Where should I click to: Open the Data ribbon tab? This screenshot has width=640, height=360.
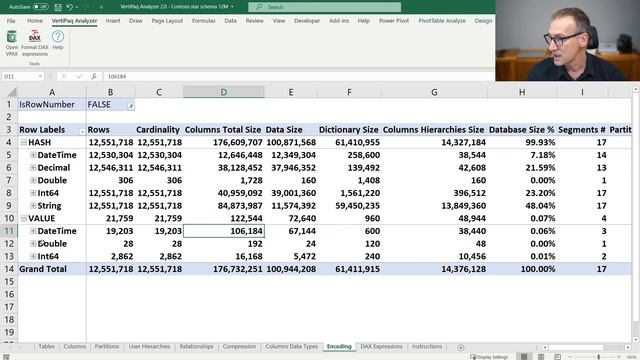pos(230,20)
